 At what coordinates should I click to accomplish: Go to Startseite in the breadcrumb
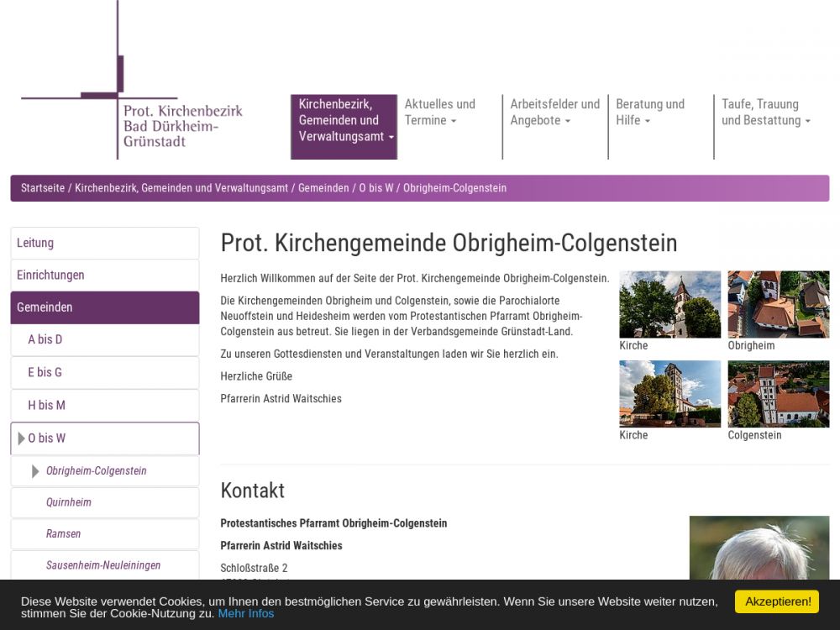43,188
